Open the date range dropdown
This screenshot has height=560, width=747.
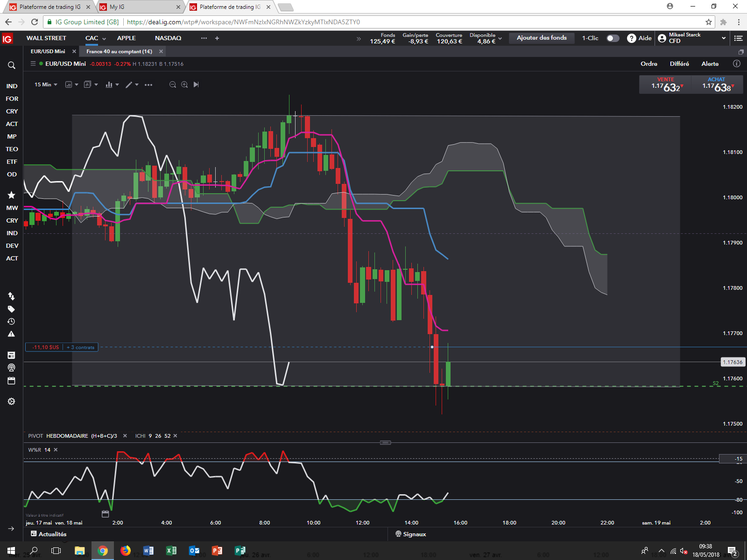[71, 84]
